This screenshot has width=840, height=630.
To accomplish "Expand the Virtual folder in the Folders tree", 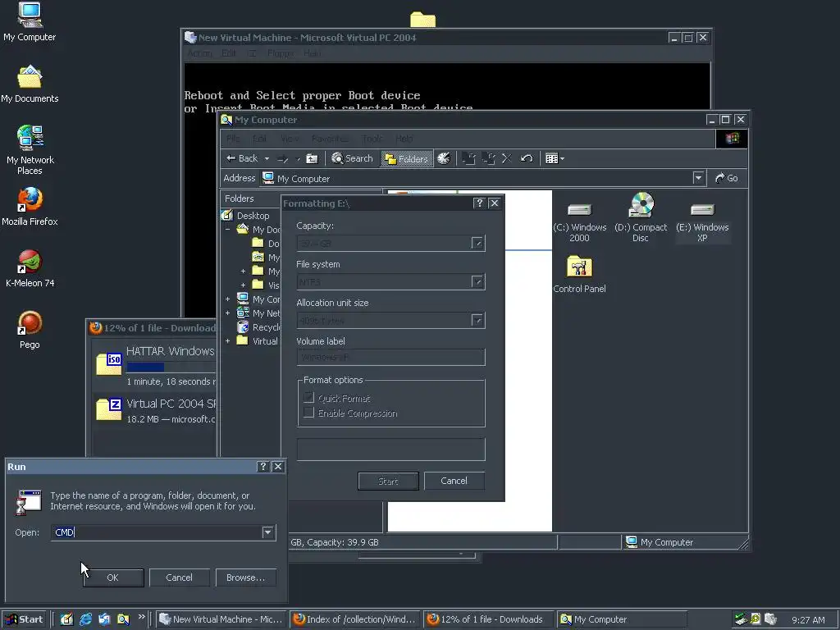I will click(228, 340).
